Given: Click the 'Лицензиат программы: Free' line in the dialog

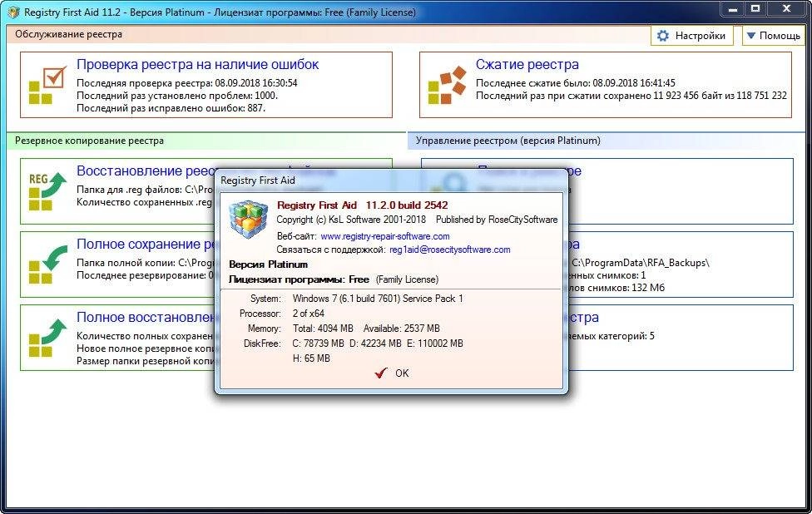Looking at the screenshot, I should click(x=334, y=279).
